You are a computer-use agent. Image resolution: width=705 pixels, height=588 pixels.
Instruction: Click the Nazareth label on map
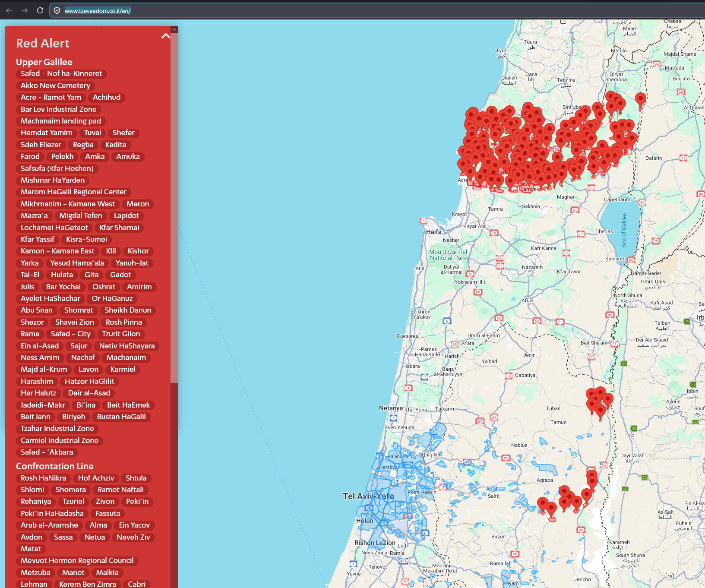(532, 267)
